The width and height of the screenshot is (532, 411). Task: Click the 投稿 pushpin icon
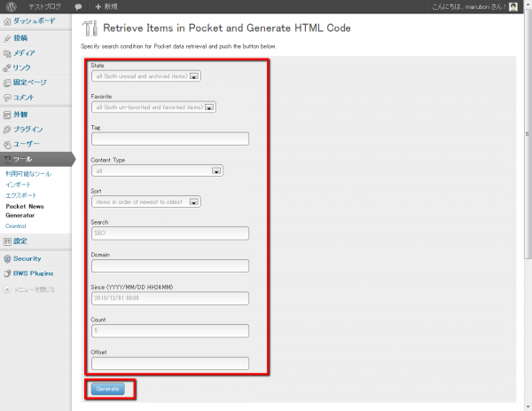7,38
